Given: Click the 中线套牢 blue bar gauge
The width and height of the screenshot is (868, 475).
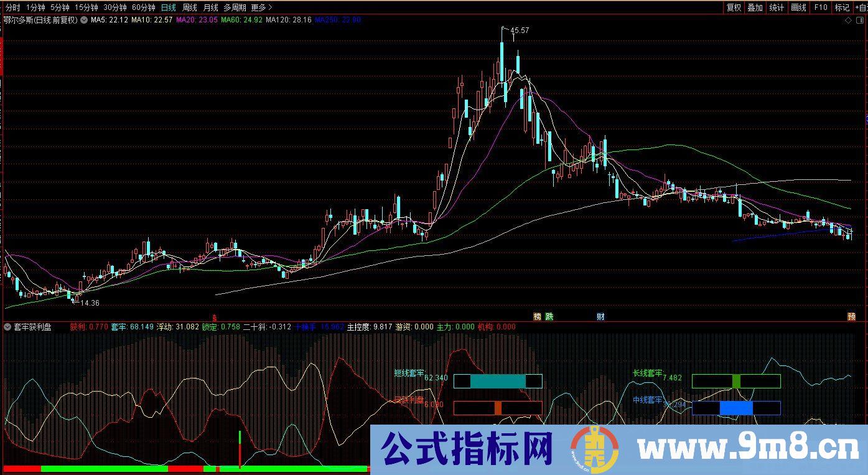Looking at the screenshot, I should 736,408.
